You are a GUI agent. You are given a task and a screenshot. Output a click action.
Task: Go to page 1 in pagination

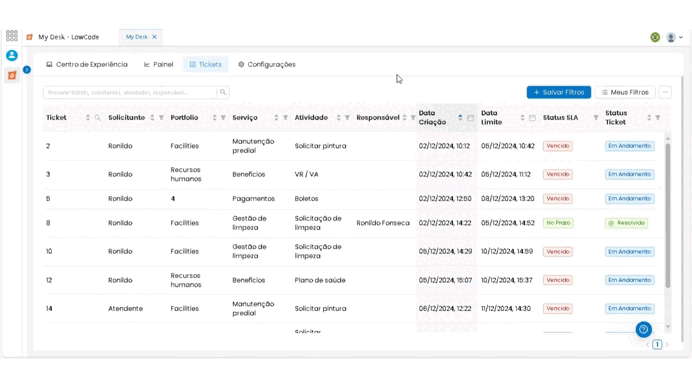point(657,344)
